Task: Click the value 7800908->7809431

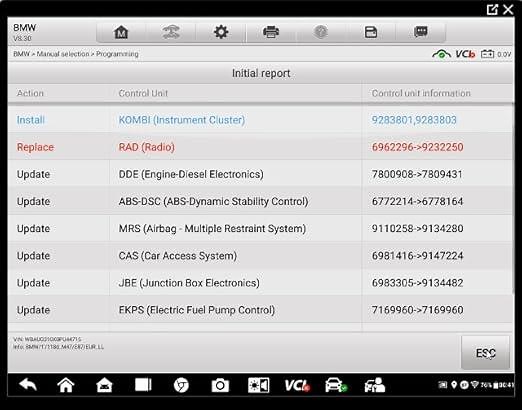Action: pos(417,174)
